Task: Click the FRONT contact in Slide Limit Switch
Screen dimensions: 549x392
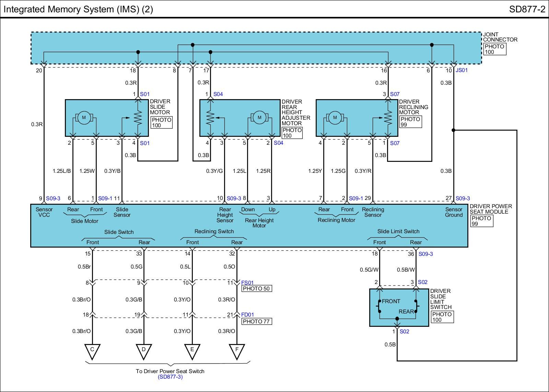Action: point(379,306)
